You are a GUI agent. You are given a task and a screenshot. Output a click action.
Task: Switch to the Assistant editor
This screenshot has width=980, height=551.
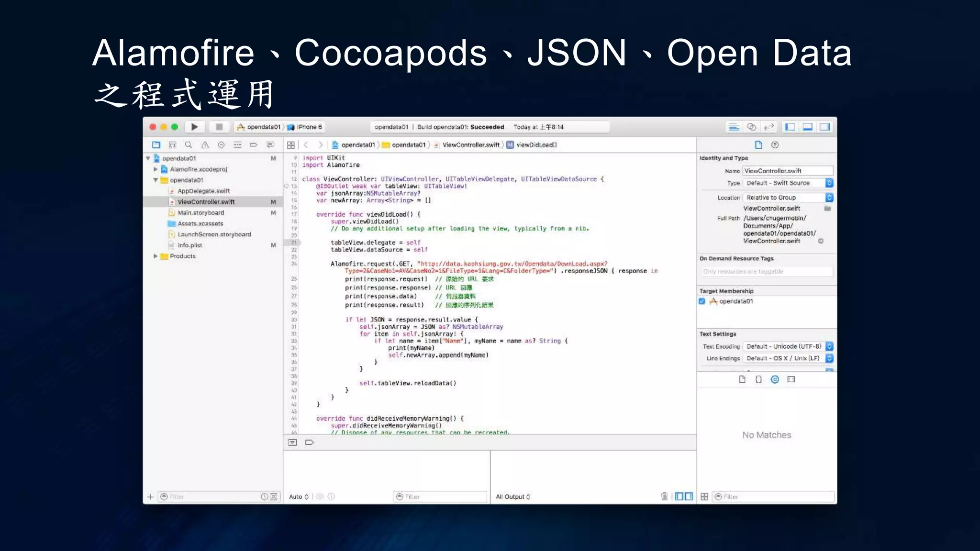(751, 127)
